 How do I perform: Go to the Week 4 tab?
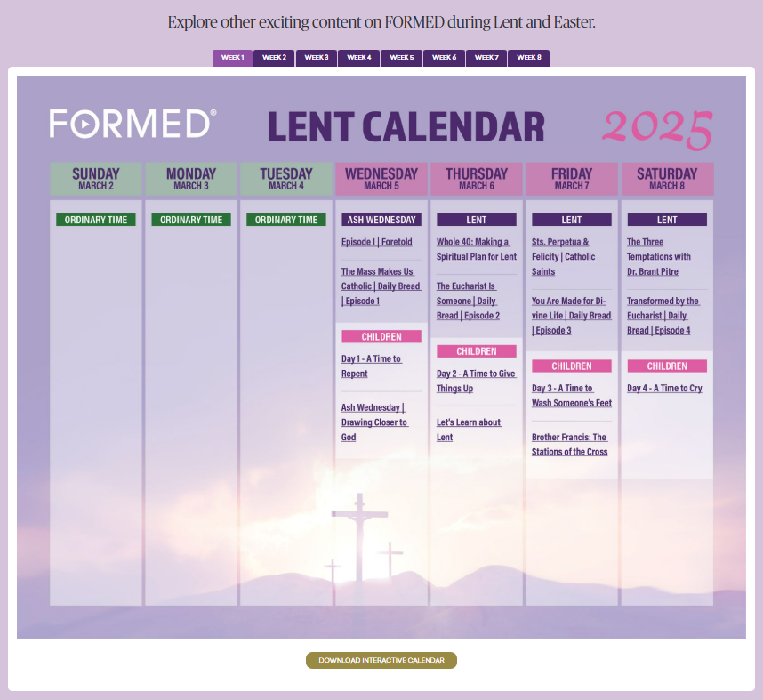(x=359, y=58)
